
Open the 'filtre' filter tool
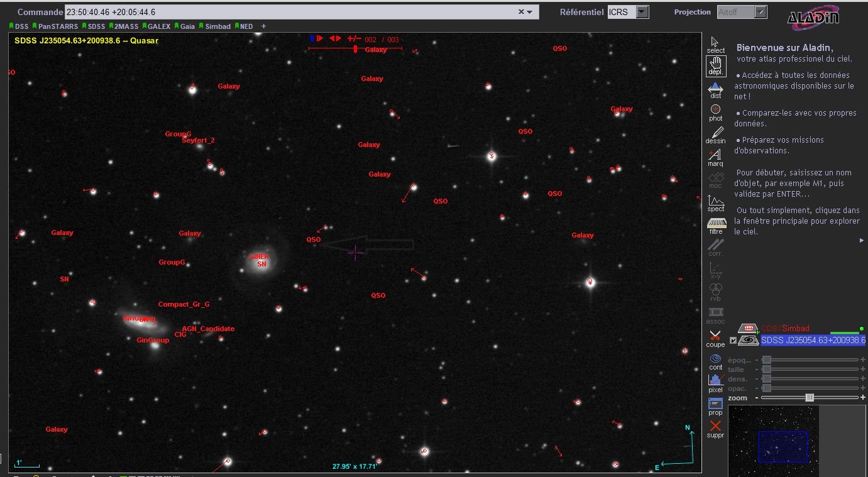(x=715, y=226)
